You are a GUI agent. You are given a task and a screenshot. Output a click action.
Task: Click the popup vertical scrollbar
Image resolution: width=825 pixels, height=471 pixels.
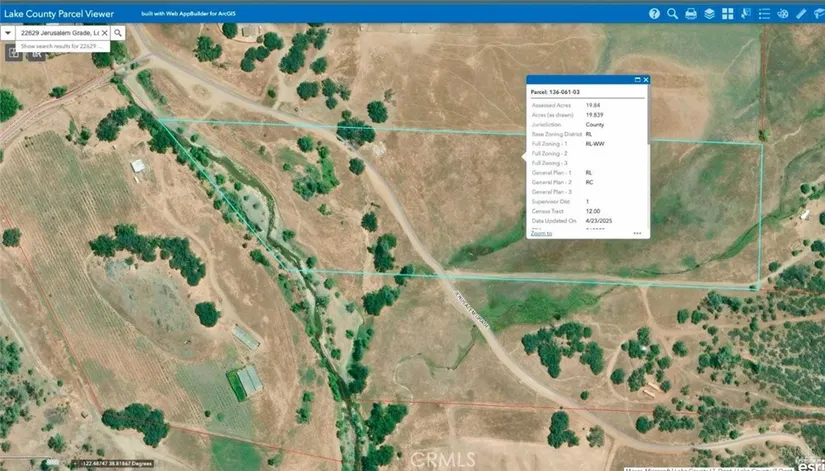pos(647,150)
